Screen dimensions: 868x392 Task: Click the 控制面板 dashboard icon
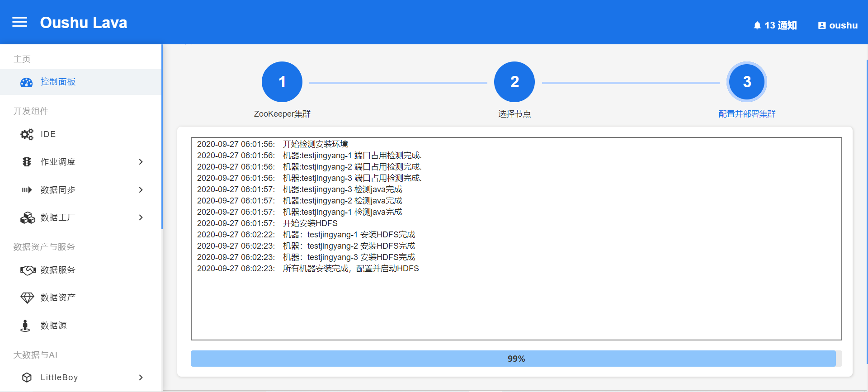(x=27, y=82)
